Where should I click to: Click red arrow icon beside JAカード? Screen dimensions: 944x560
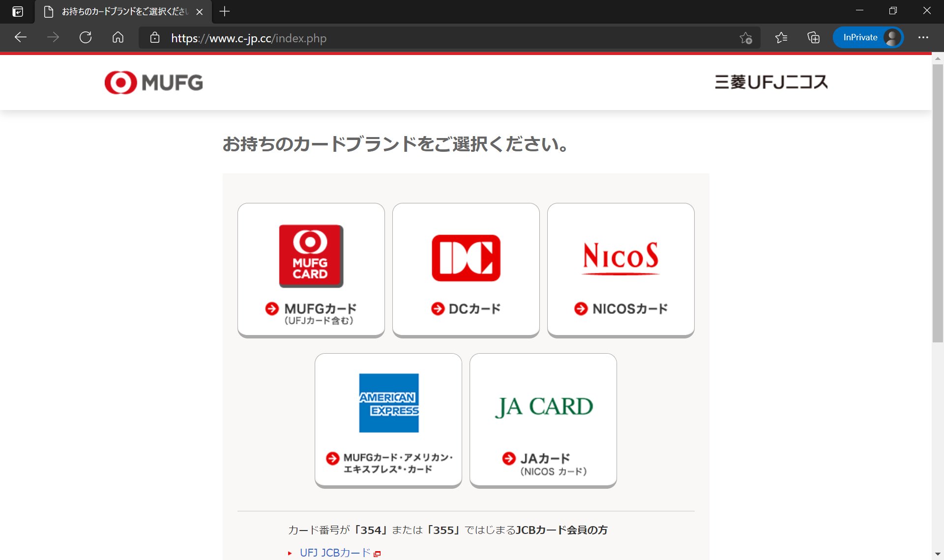509,458
